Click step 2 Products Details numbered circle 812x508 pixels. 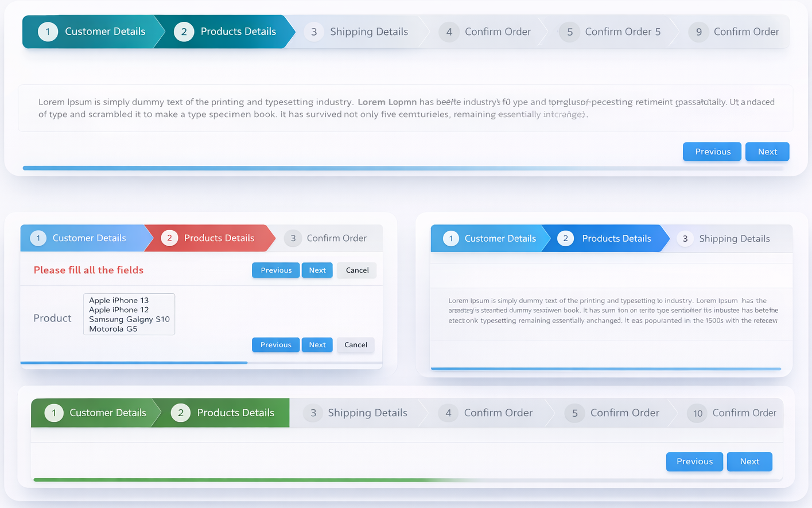click(x=184, y=32)
